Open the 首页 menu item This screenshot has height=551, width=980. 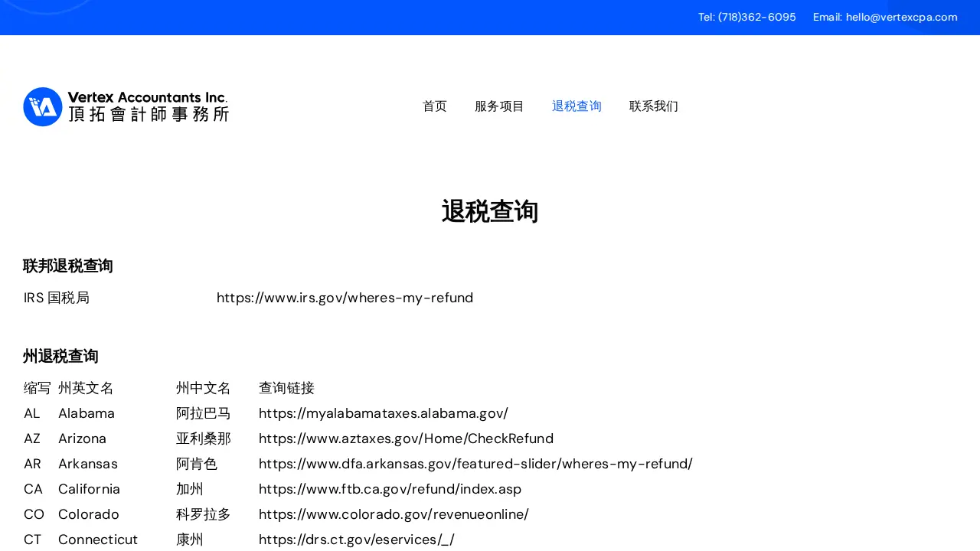click(x=435, y=106)
